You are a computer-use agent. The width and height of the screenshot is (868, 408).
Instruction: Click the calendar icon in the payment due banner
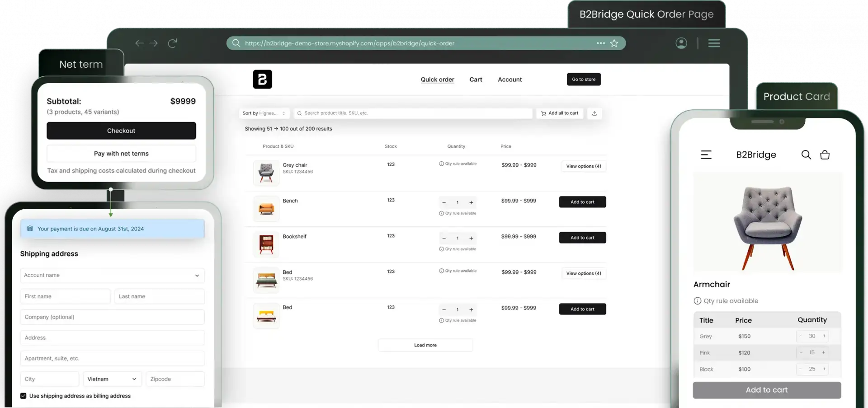pos(30,229)
